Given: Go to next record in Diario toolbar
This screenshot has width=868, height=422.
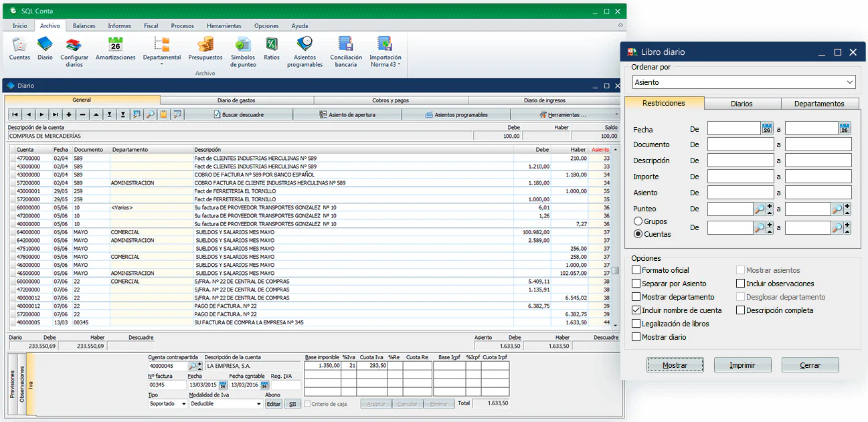Looking at the screenshot, I should pos(41,114).
